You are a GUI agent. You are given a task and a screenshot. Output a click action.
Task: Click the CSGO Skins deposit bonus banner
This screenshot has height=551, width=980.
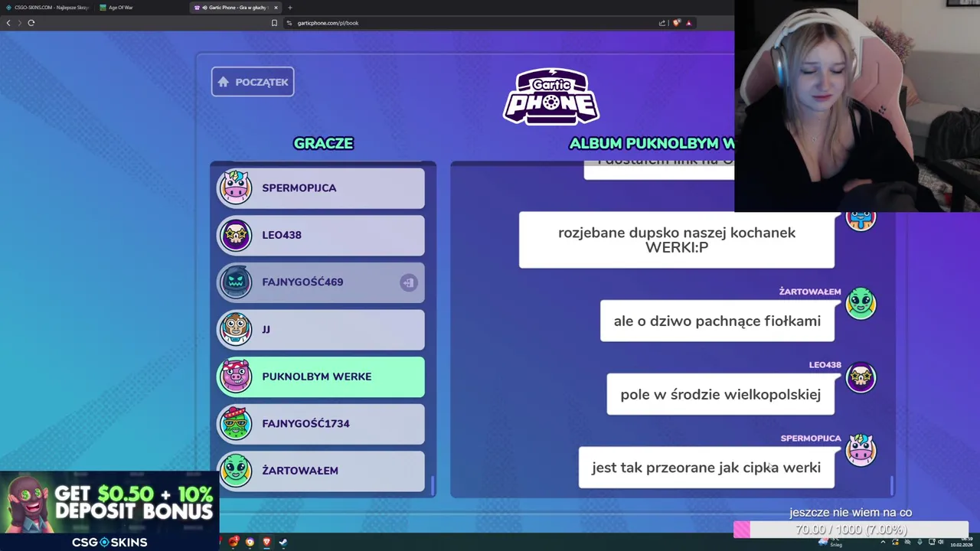coord(109,511)
